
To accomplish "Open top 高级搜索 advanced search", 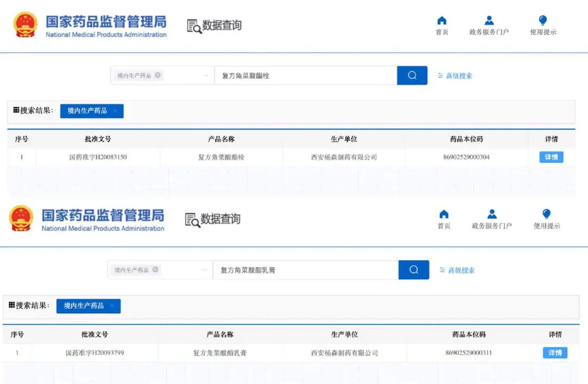I will pos(455,76).
